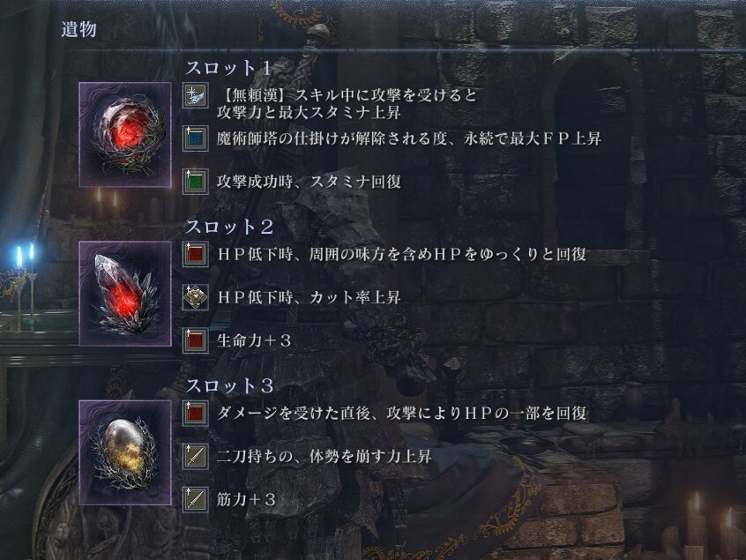Select the blue 最大FP上昇 effect icon
746x560 pixels.
point(195,138)
